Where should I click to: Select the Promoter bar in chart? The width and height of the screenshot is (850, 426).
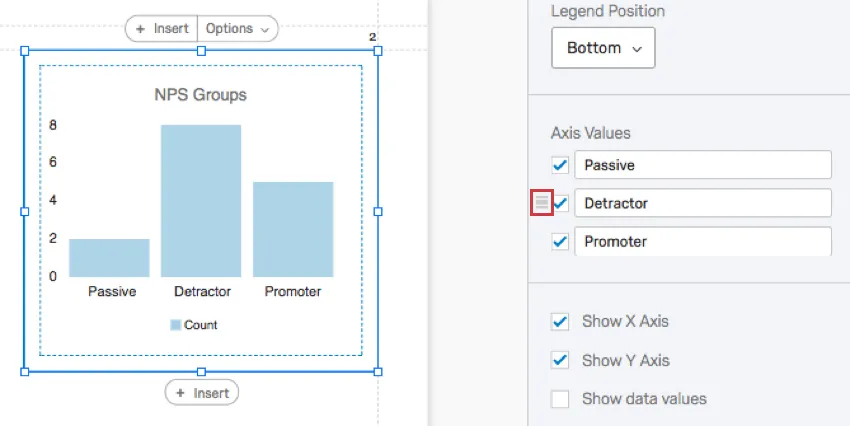click(x=293, y=229)
